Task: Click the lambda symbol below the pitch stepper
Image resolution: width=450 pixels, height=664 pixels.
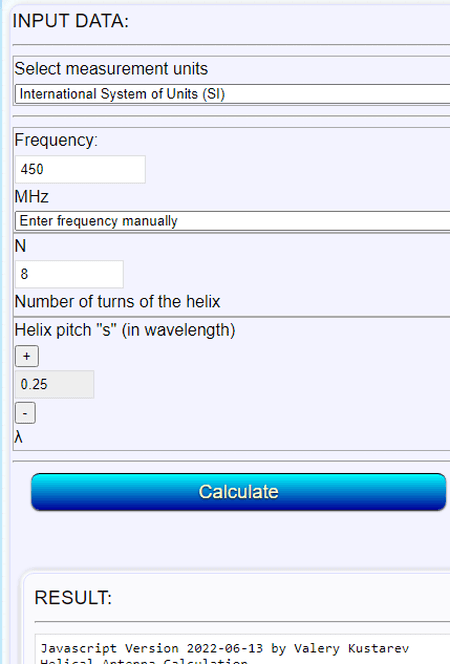Action: [18, 437]
